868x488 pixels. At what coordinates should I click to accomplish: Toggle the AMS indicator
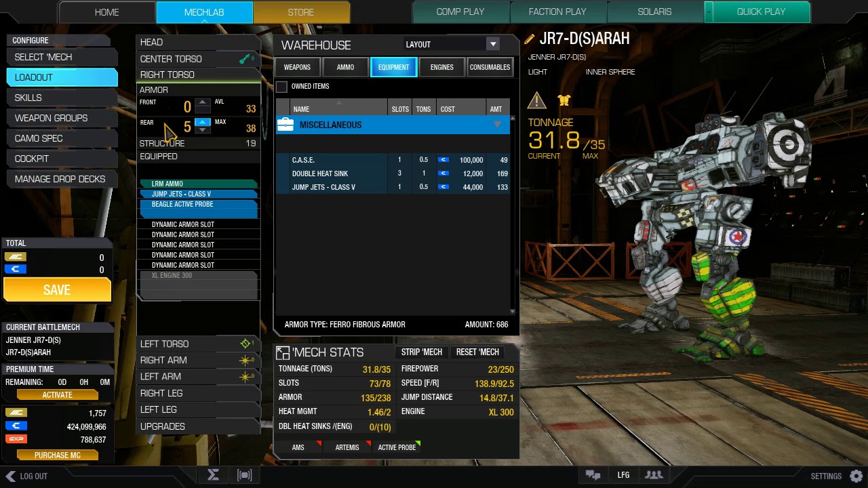pos(298,447)
